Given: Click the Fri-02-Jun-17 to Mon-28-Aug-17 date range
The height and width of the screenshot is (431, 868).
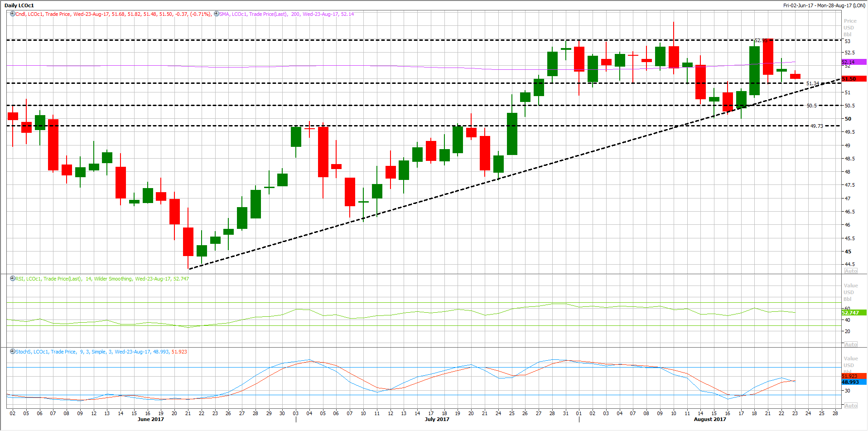Looking at the screenshot, I should point(824,5).
